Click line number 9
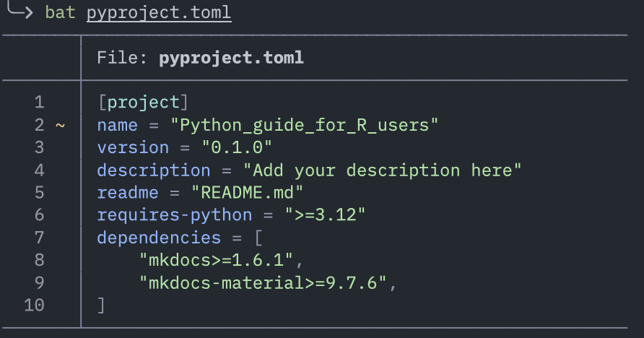Screen dimensions: 644x338 40,282
